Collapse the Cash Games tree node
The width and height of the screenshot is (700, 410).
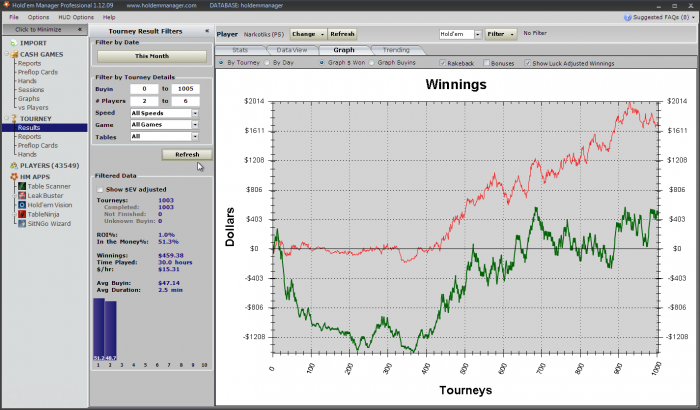pos(7,54)
